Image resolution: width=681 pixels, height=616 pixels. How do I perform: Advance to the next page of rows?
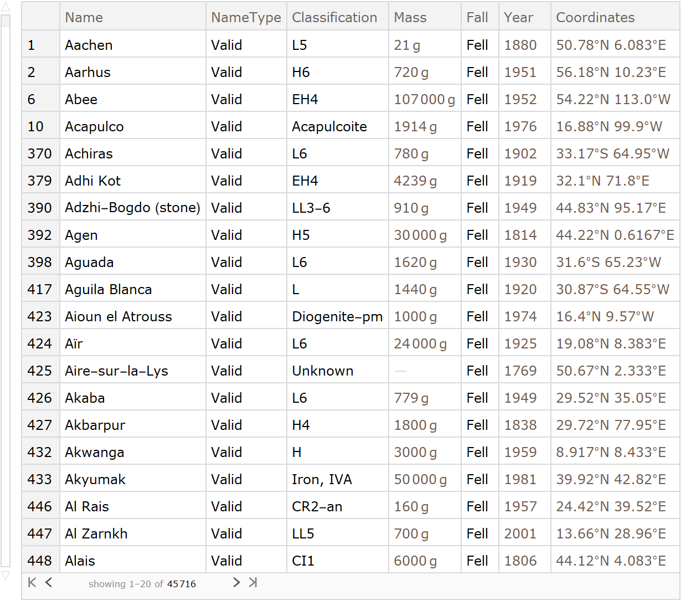click(x=236, y=582)
